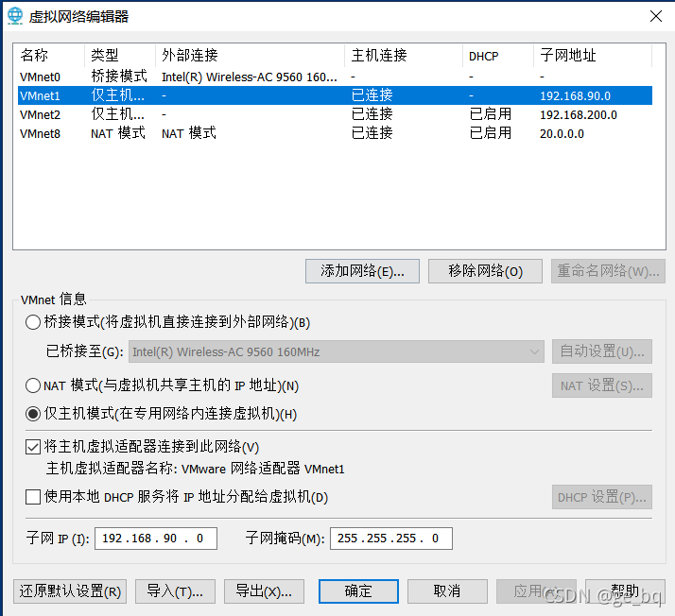This screenshot has height=616, width=675.
Task: Select NAT 模式 radio button
Action: click(x=33, y=385)
